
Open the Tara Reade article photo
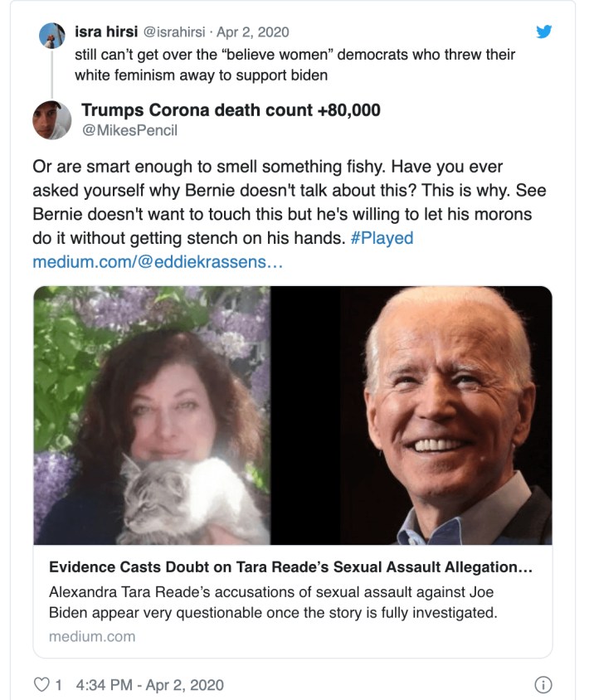153,415
